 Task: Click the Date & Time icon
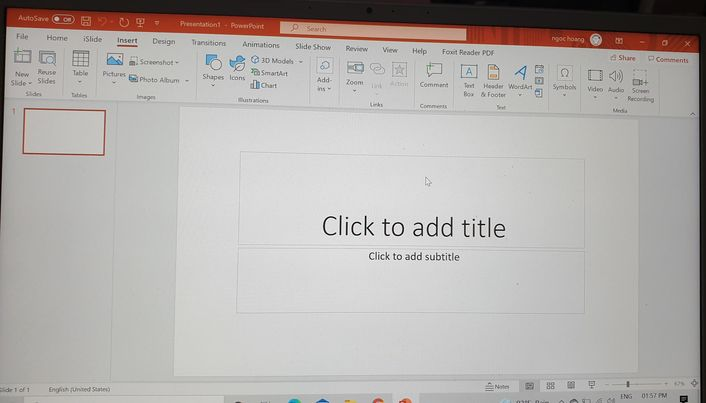(x=539, y=69)
